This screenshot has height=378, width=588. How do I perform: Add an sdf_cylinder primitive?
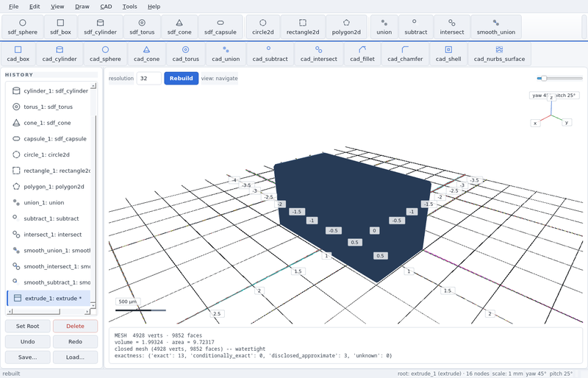pos(100,27)
